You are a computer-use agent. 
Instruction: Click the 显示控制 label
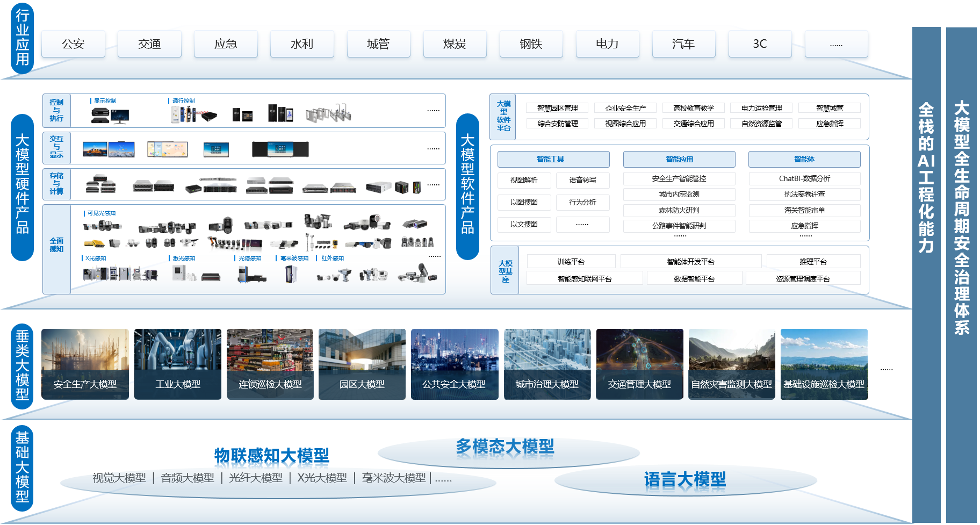tap(105, 100)
